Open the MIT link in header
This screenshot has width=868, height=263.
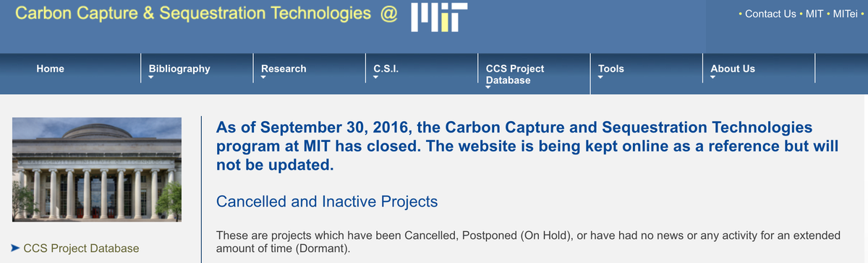tap(814, 14)
